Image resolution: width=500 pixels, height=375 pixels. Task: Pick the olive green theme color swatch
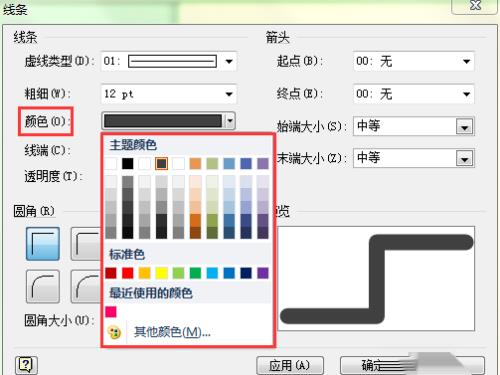pos(212,164)
